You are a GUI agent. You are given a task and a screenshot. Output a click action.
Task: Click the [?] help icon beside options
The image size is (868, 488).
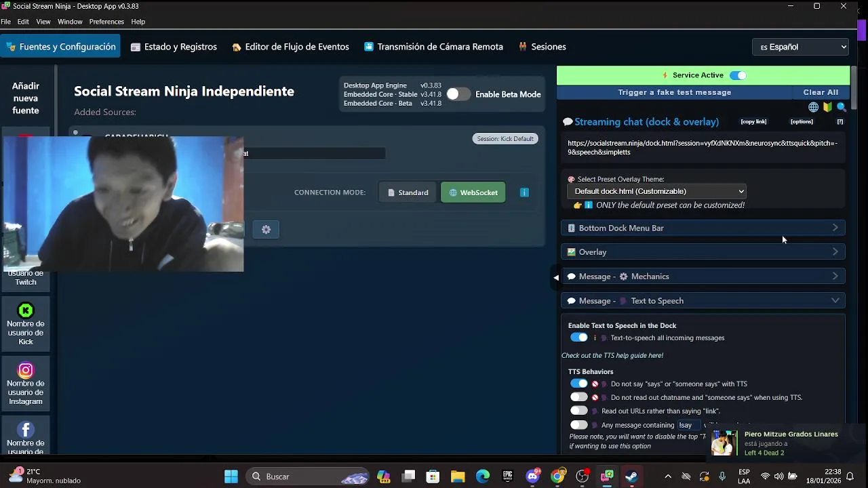tap(840, 122)
